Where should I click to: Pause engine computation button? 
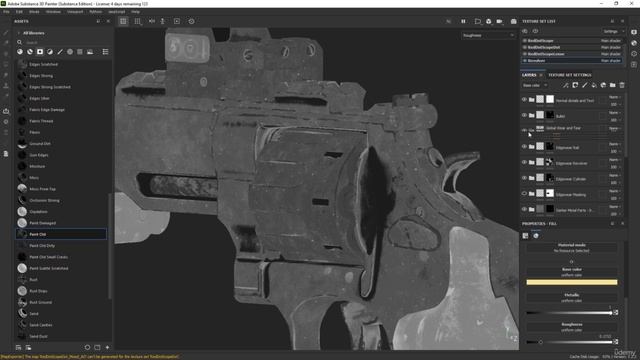click(463, 21)
